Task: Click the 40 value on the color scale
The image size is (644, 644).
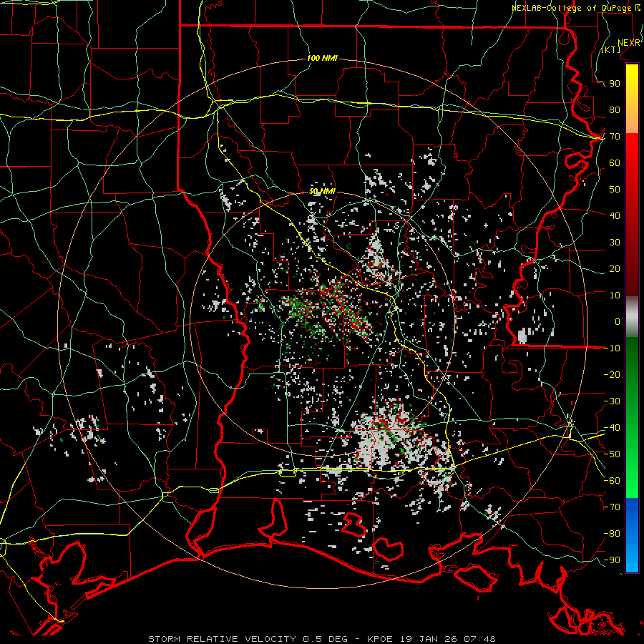Action: click(615, 216)
